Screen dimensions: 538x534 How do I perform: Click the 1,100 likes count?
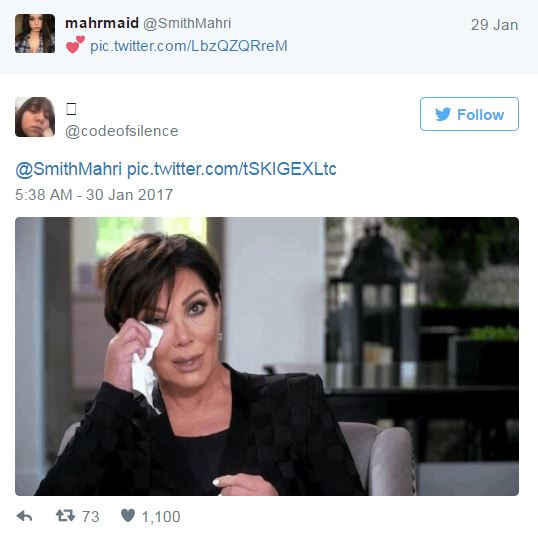161,516
